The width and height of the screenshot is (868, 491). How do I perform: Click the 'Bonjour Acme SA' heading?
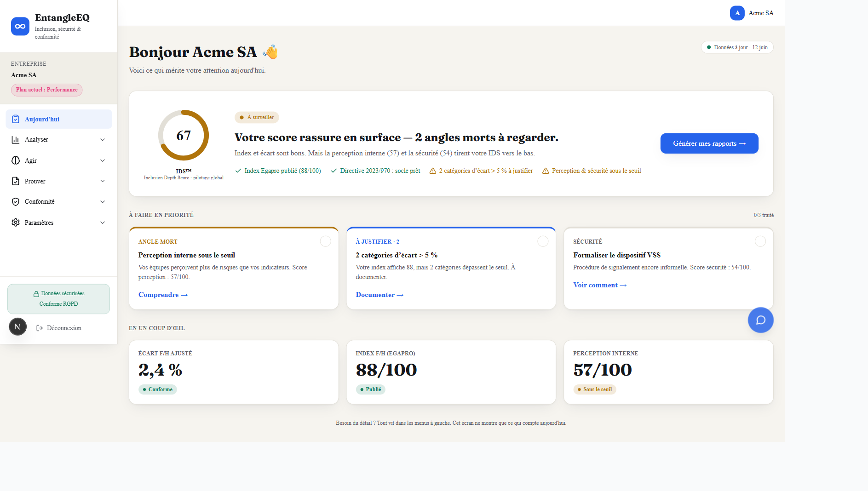click(193, 52)
